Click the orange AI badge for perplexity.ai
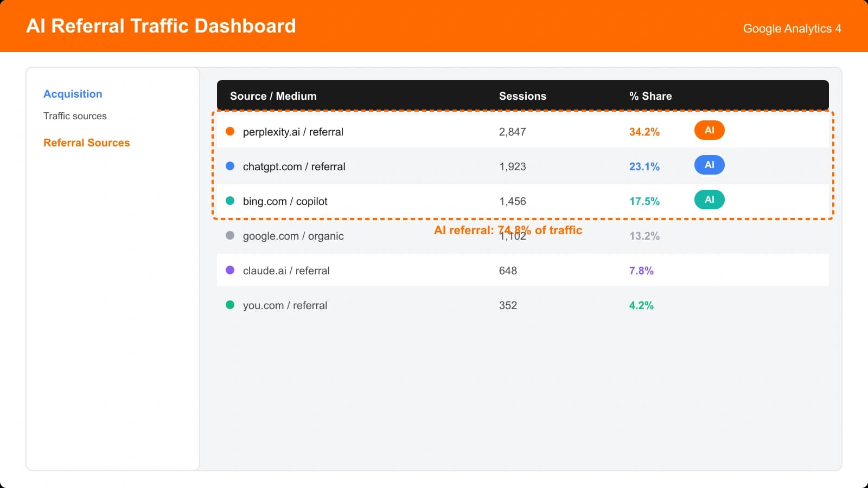 [x=709, y=130]
